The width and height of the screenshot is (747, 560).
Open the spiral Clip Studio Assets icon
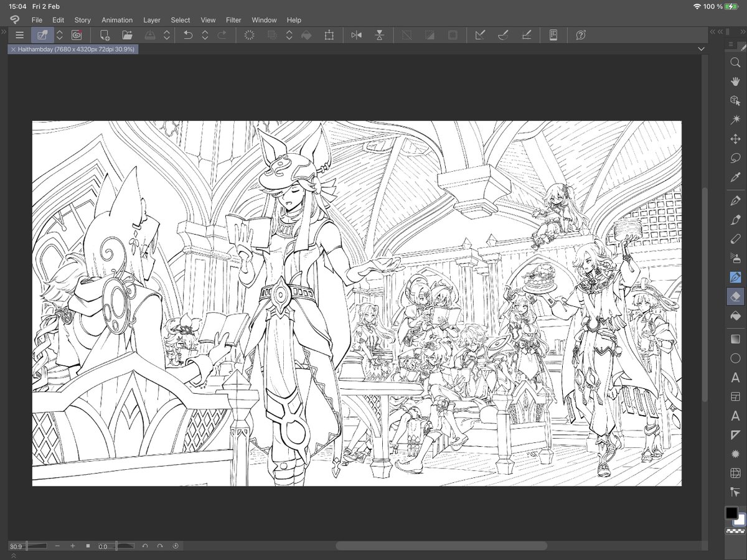(x=77, y=35)
